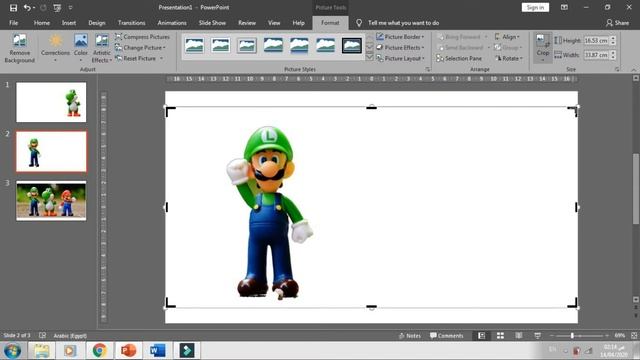This screenshot has width=640, height=360.
Task: Click the zoom slider handle
Action: click(x=572, y=336)
